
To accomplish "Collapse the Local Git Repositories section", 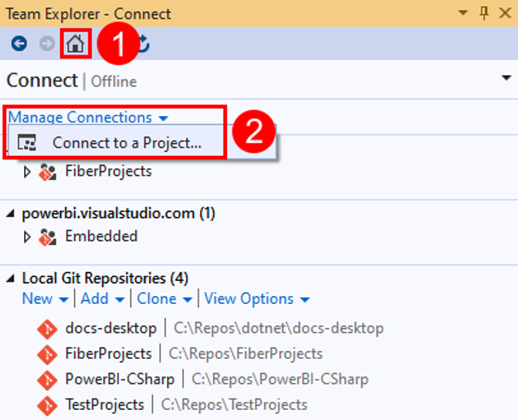I will [x=12, y=279].
